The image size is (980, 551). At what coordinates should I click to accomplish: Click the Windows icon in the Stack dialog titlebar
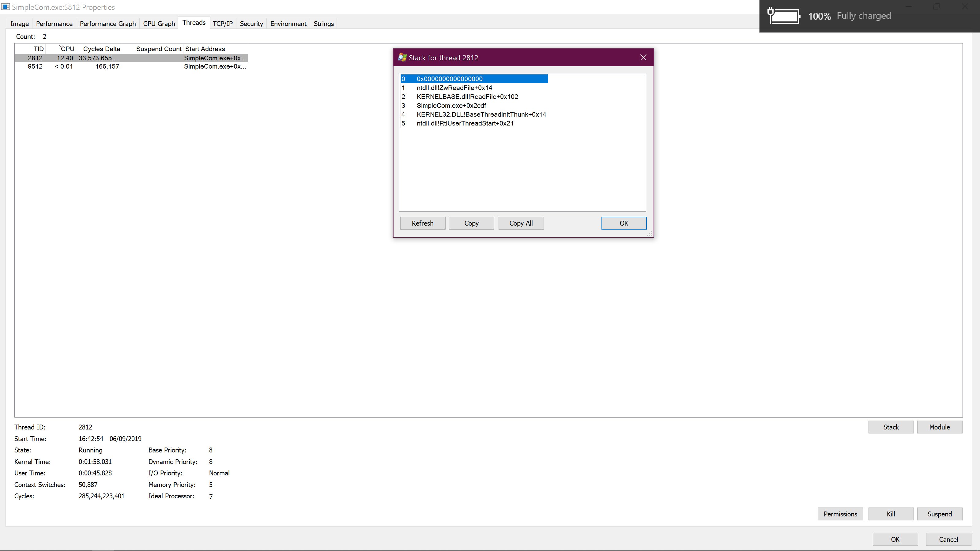(x=401, y=58)
